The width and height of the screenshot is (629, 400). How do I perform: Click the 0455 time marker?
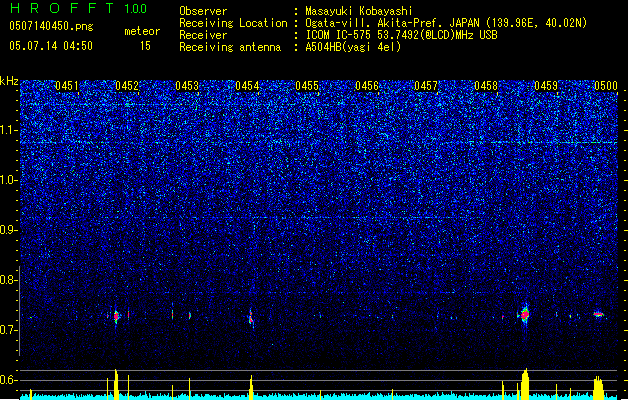pyautogui.click(x=307, y=86)
